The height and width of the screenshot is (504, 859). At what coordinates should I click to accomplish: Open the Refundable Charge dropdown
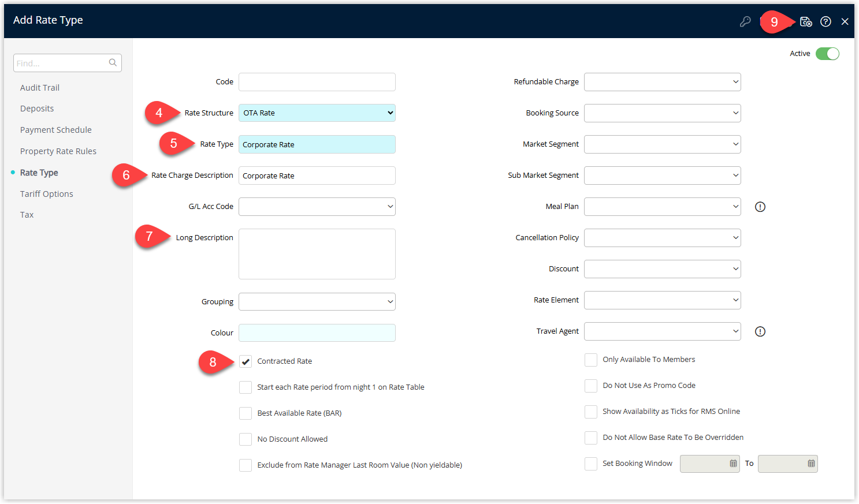[x=663, y=82]
